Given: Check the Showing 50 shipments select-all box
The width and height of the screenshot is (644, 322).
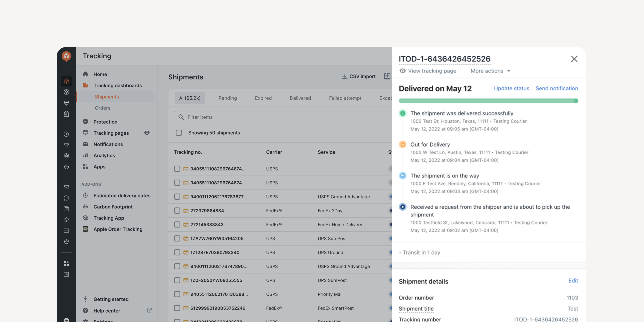Looking at the screenshot, I should [179, 133].
